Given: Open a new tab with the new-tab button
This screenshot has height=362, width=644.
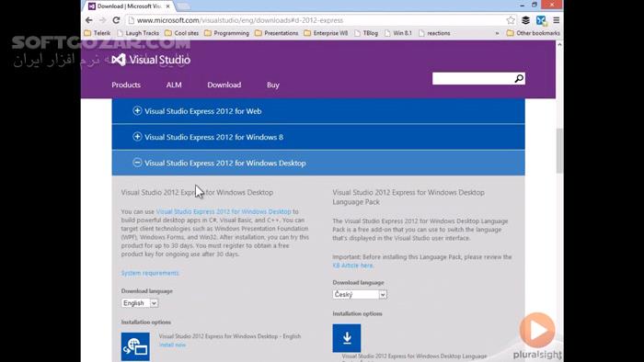Looking at the screenshot, I should click(183, 6).
